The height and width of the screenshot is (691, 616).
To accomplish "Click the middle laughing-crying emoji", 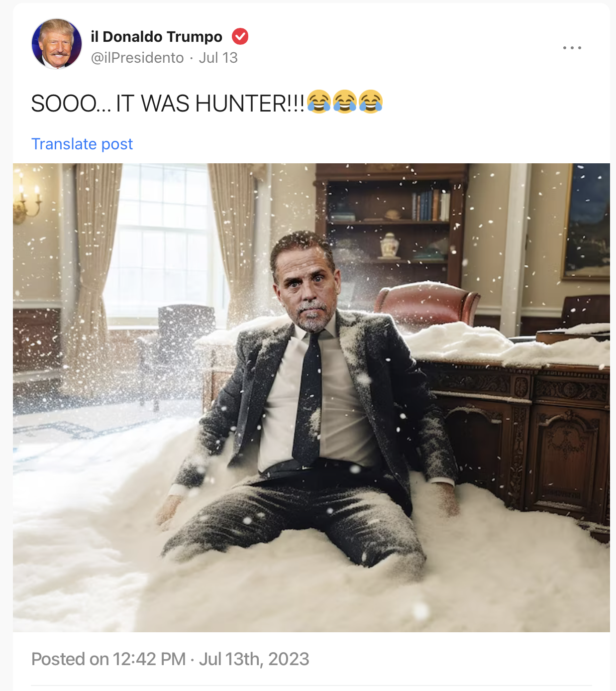I will pos(345,102).
